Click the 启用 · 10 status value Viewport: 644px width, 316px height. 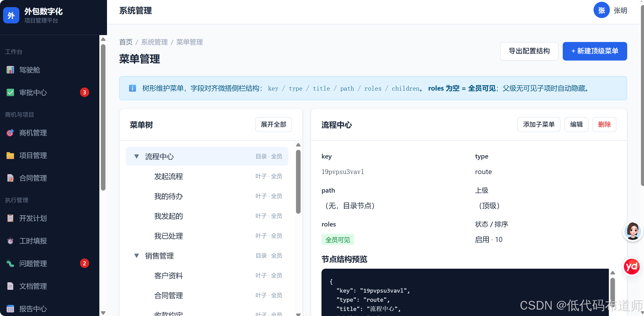pyautogui.click(x=488, y=239)
